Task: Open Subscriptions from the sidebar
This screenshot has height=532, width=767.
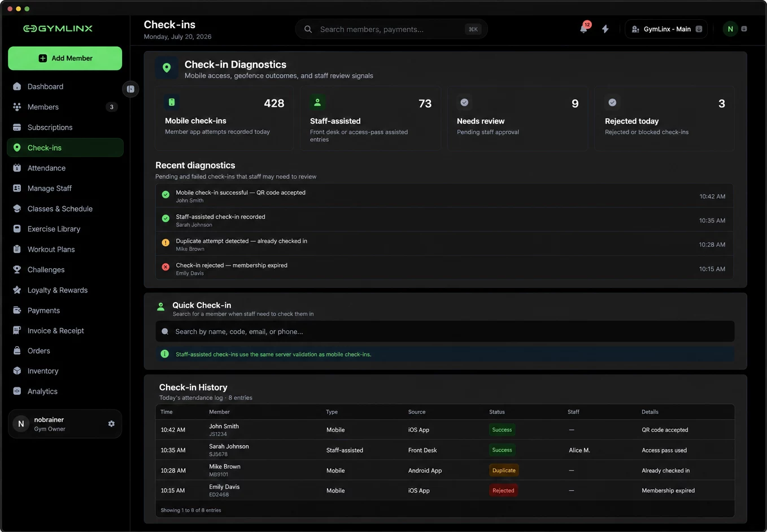Action: [x=65, y=127]
